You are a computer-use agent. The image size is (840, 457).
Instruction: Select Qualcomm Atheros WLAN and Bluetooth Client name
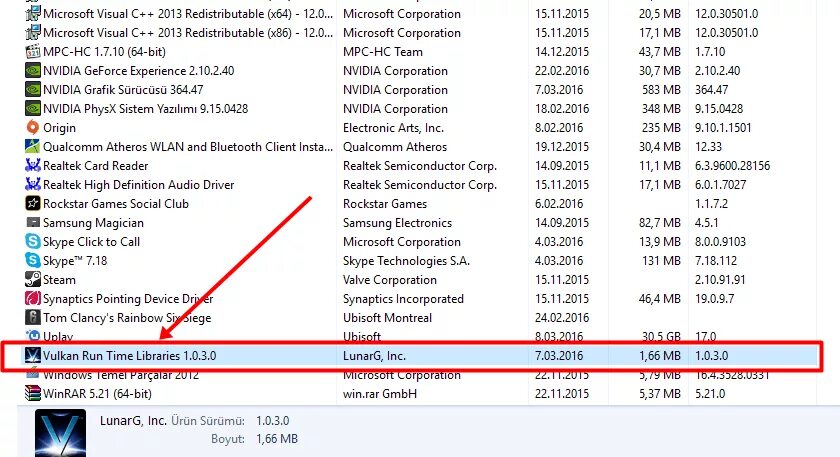188,147
